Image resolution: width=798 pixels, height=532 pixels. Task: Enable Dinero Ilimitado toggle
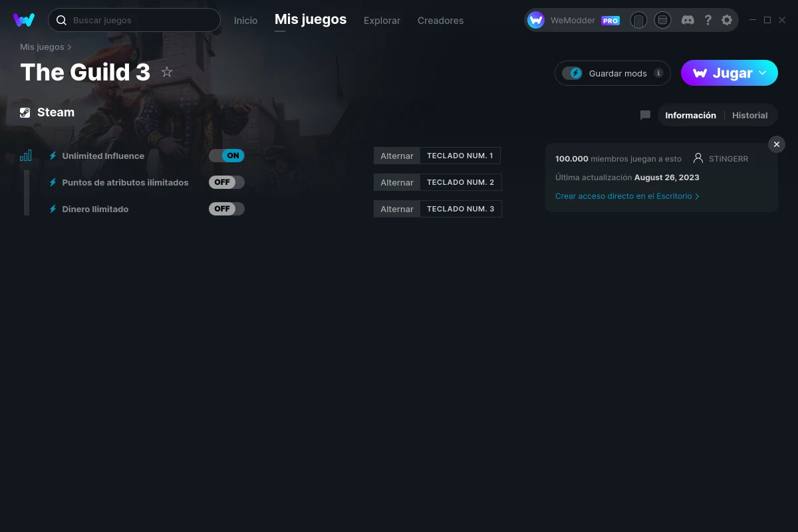(x=227, y=209)
